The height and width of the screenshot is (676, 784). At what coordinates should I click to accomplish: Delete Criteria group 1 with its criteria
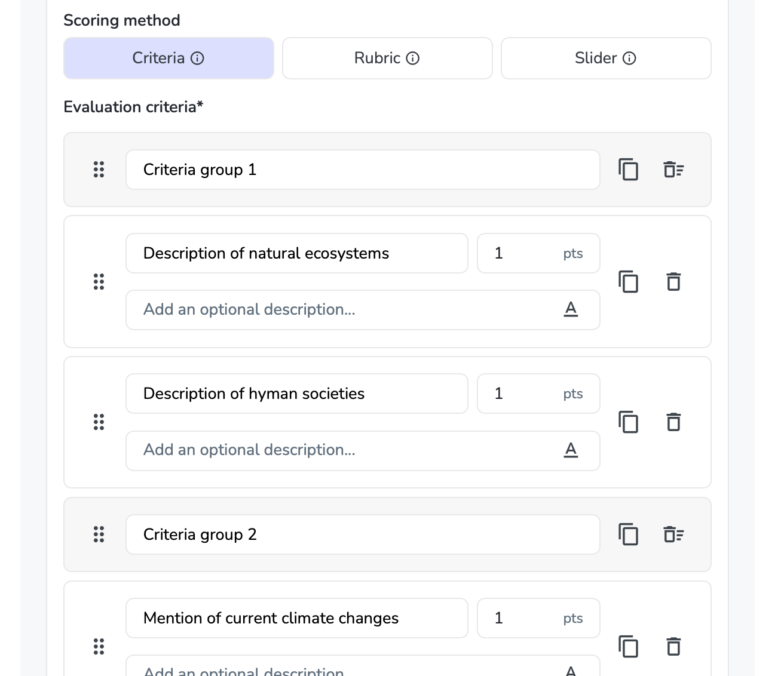coord(673,170)
